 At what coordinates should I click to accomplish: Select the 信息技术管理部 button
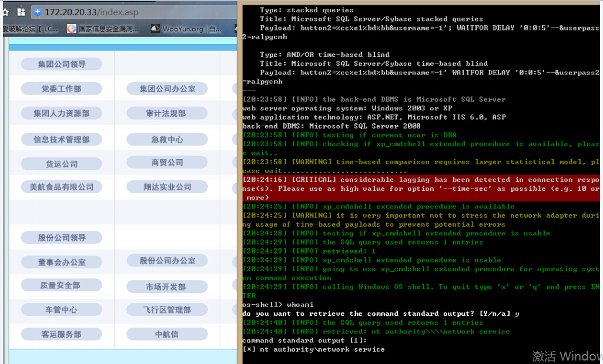coord(62,139)
